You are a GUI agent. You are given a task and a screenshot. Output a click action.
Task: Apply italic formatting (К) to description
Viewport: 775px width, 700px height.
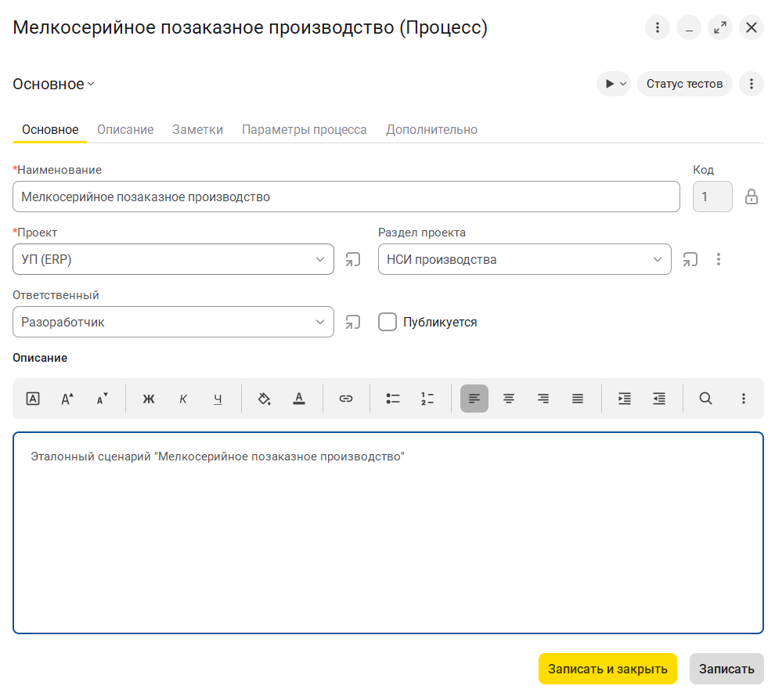click(183, 399)
